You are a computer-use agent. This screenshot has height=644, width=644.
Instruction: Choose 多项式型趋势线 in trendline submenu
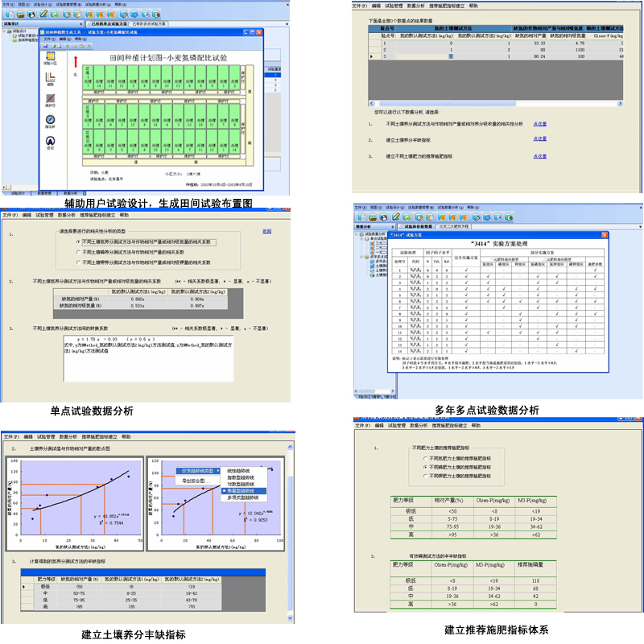(243, 497)
